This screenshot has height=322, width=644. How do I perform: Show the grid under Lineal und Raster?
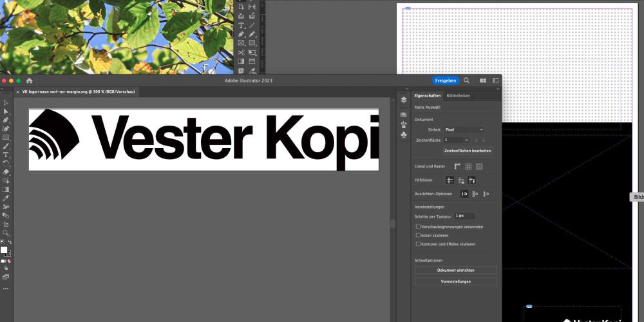click(x=468, y=166)
